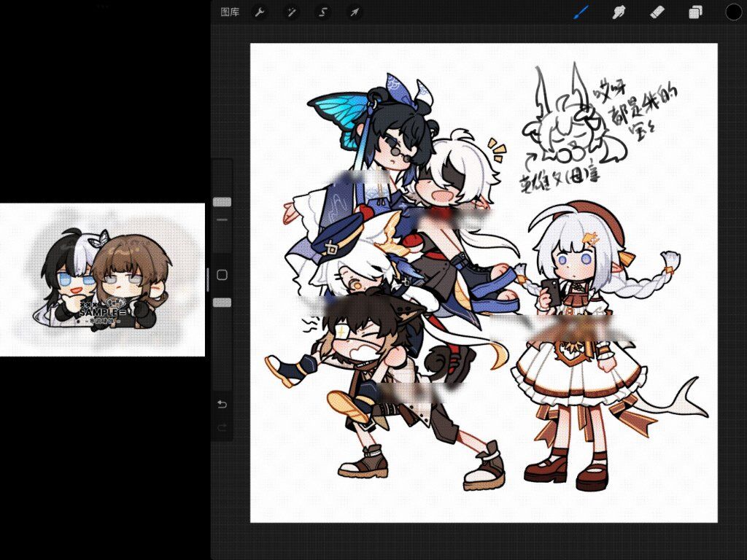Select the Brush paint tool

point(581,12)
